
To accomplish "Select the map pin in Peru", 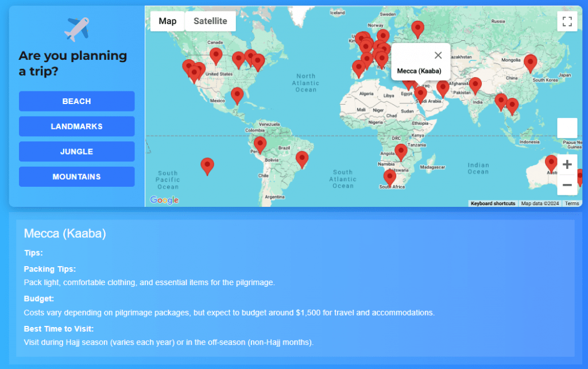I will (x=260, y=144).
